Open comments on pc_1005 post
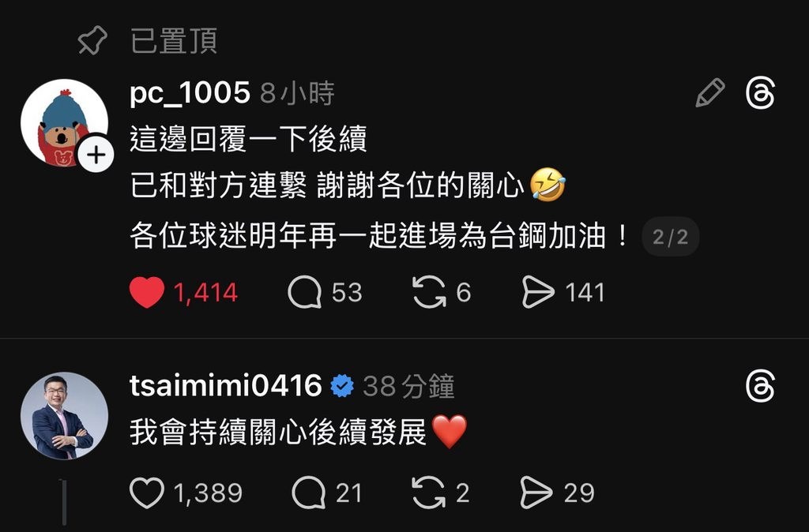The height and width of the screenshot is (532, 809). pos(304,292)
